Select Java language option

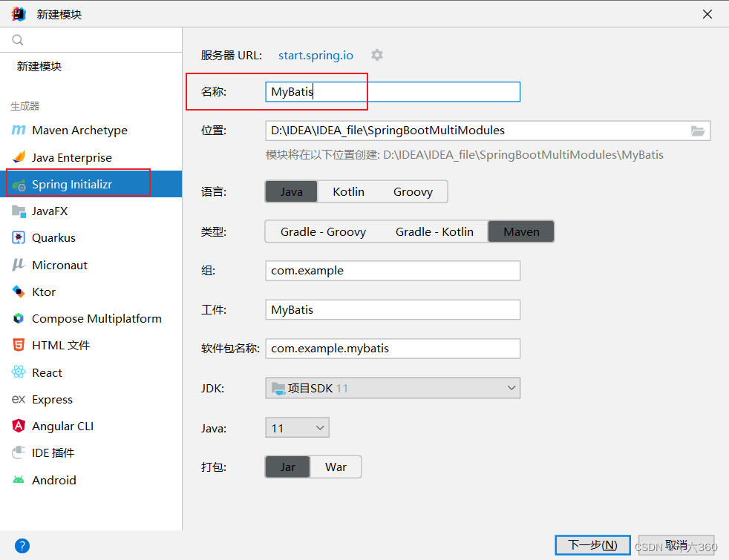coord(292,192)
